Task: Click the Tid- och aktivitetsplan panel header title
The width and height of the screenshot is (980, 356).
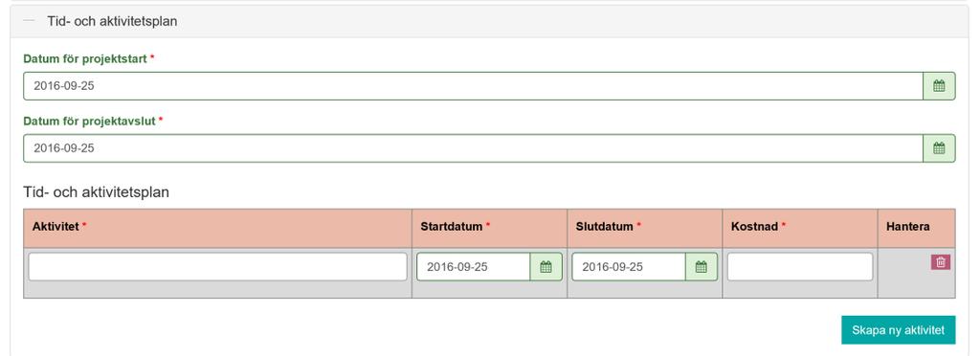Action: (112, 21)
